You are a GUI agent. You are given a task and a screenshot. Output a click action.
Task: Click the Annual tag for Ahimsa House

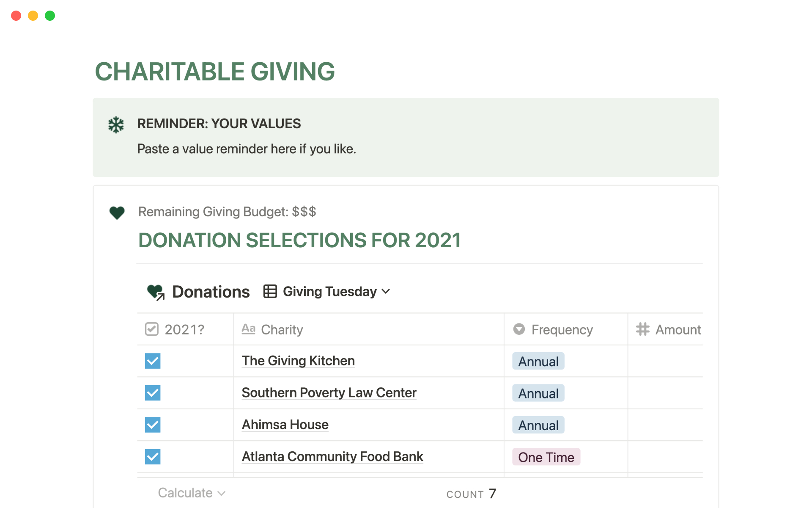click(x=538, y=425)
